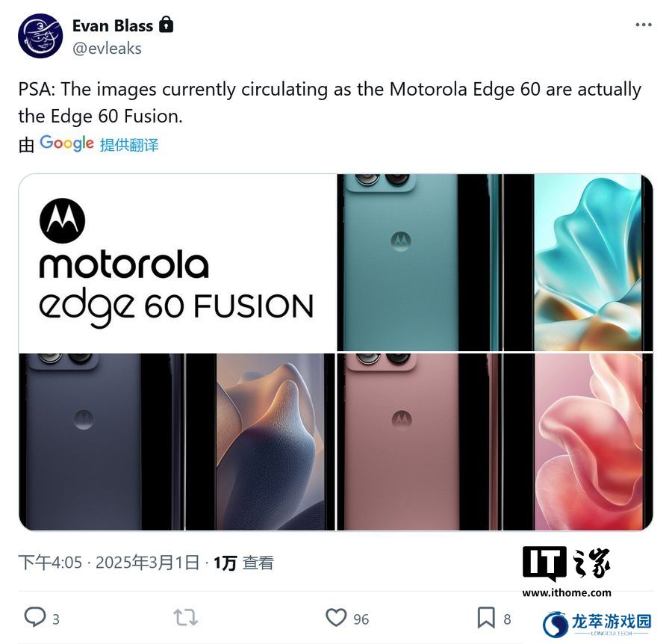
Task: Open the Motorola Edge 60 Fusion logo image
Action: tap(177, 262)
